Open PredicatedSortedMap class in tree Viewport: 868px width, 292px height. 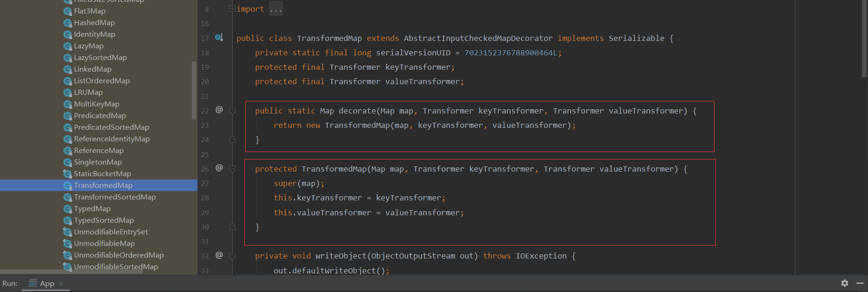pos(112,127)
